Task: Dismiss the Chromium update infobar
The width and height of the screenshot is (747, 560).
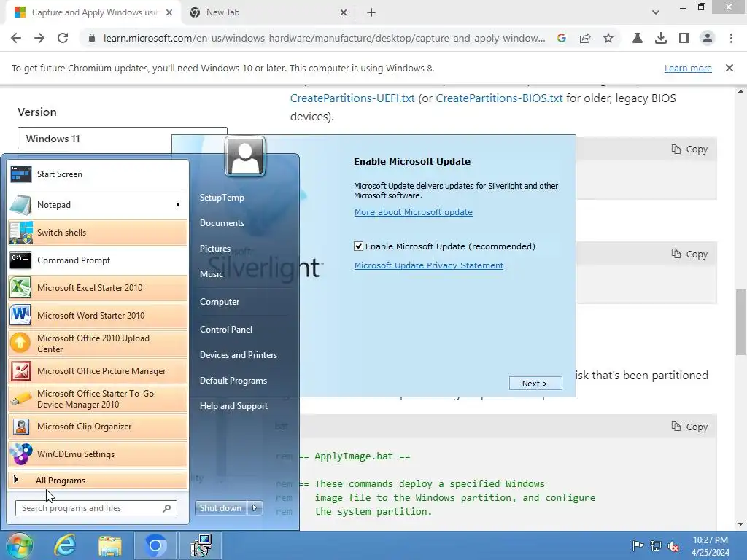Action: [x=729, y=68]
